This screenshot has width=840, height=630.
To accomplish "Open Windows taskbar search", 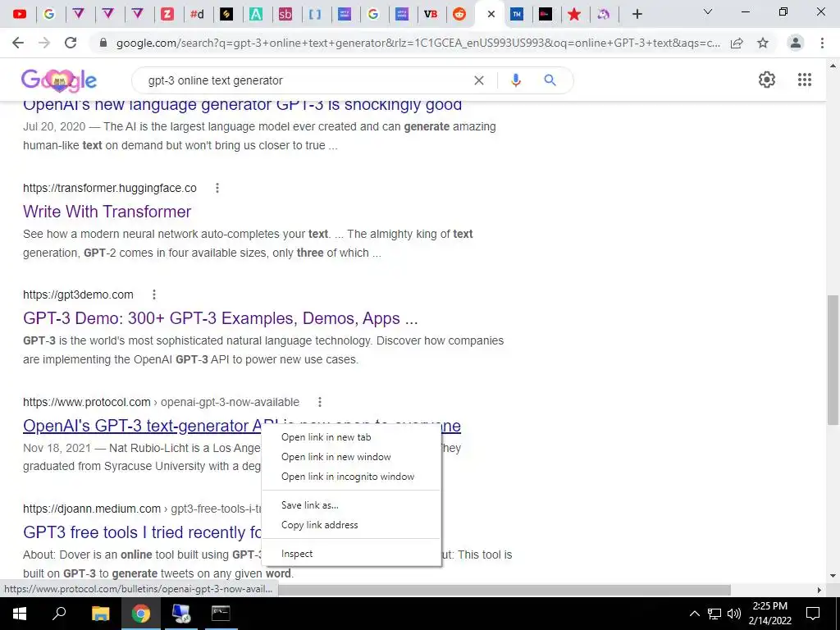I will [x=59, y=614].
